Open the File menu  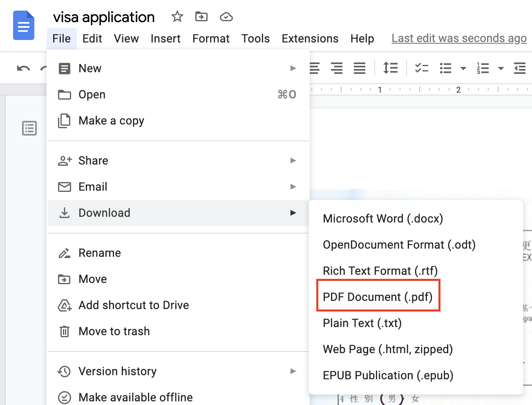coord(62,38)
